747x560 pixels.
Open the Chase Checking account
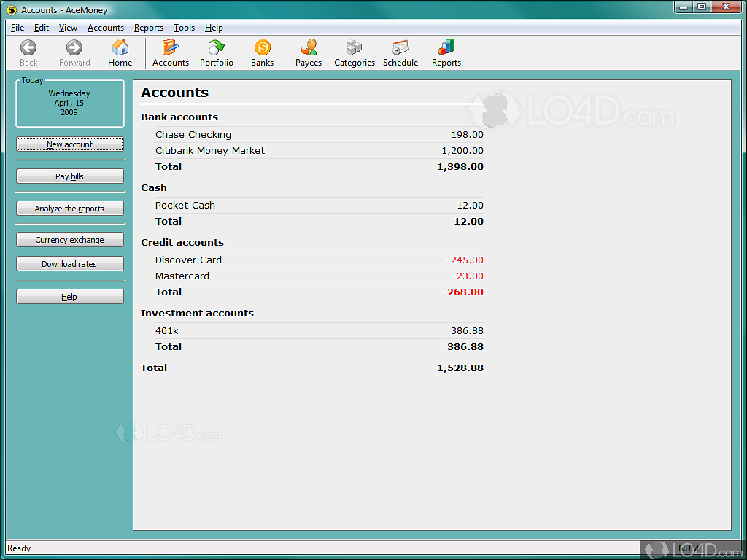[193, 134]
